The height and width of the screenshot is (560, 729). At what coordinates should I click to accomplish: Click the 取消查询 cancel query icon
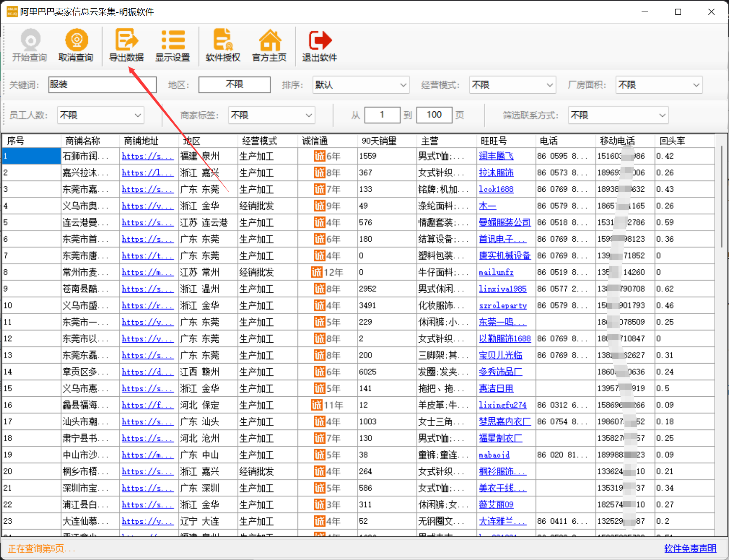pos(76,45)
